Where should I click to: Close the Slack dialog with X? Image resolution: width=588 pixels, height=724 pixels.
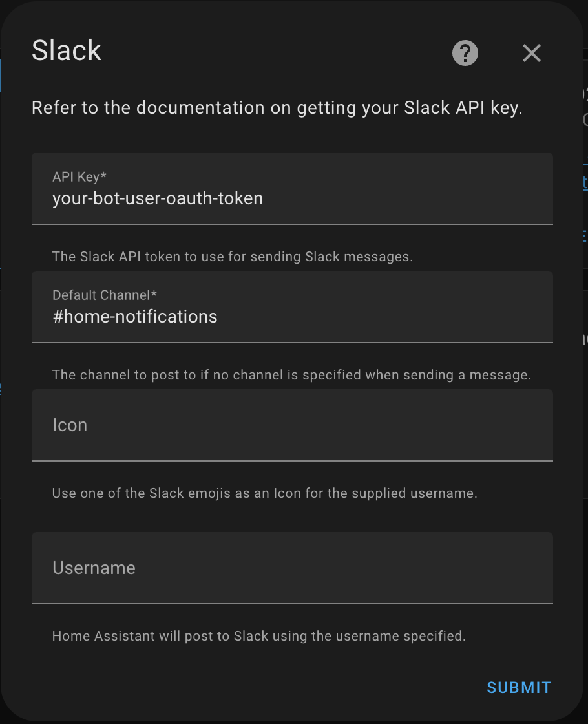point(532,53)
